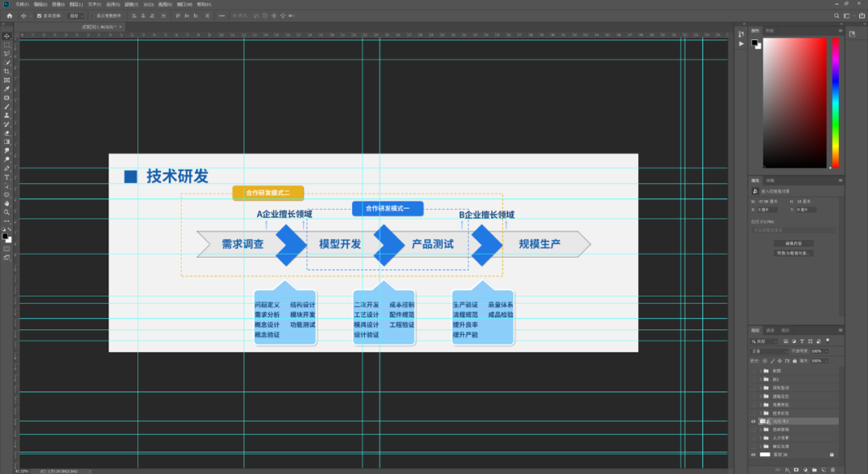The width and height of the screenshot is (868, 474).
Task: Hide the bottom white background layer
Action: click(753, 455)
